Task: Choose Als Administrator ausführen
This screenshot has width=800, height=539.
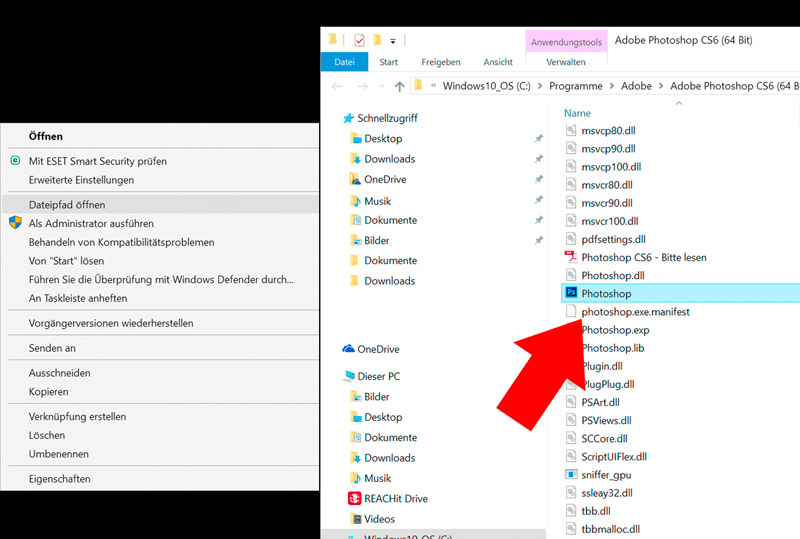Action: [x=162, y=224]
